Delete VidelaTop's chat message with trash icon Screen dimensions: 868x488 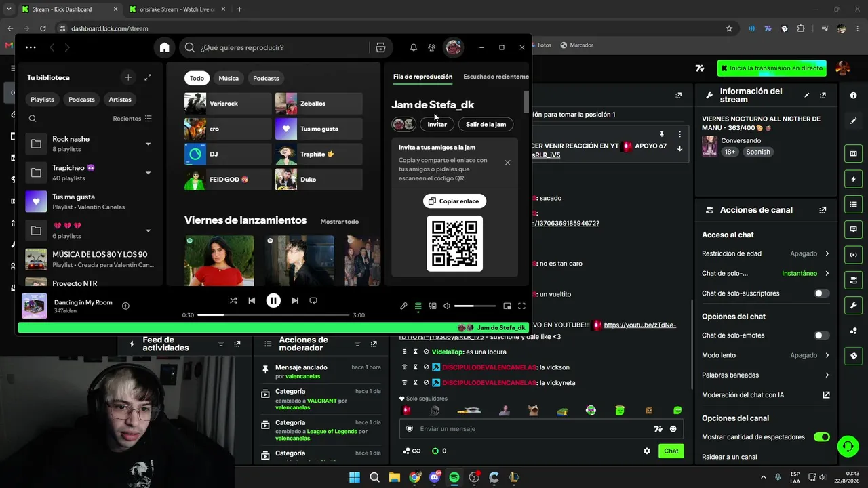coord(405,352)
